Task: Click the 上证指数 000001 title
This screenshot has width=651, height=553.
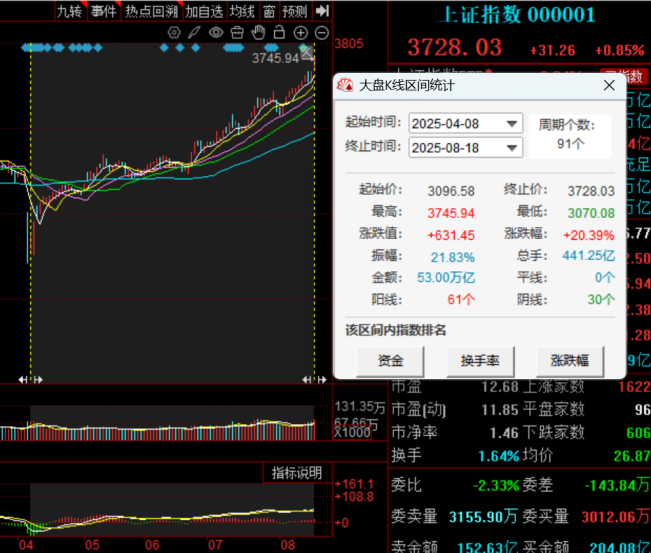Action: click(517, 15)
